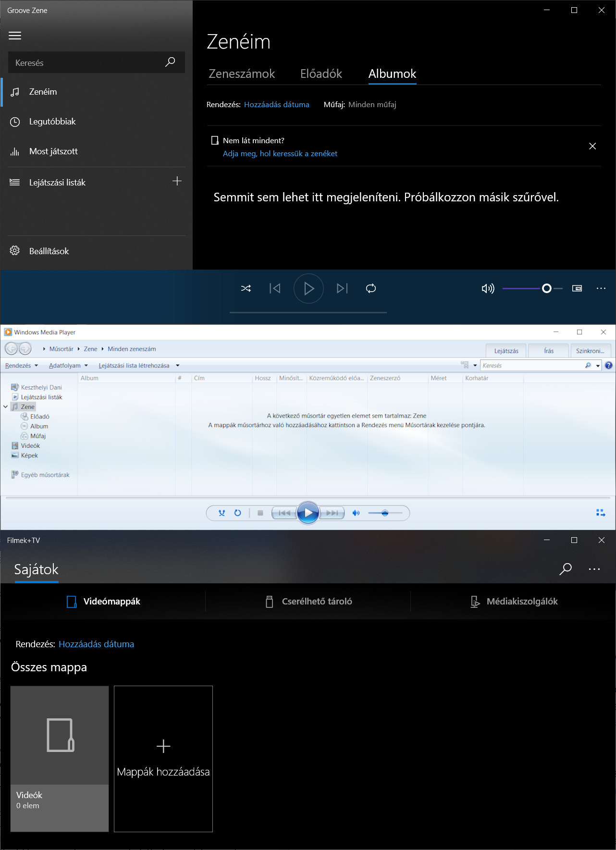Open Videók in Media Player tree
This screenshot has height=850, width=616.
click(x=26, y=445)
